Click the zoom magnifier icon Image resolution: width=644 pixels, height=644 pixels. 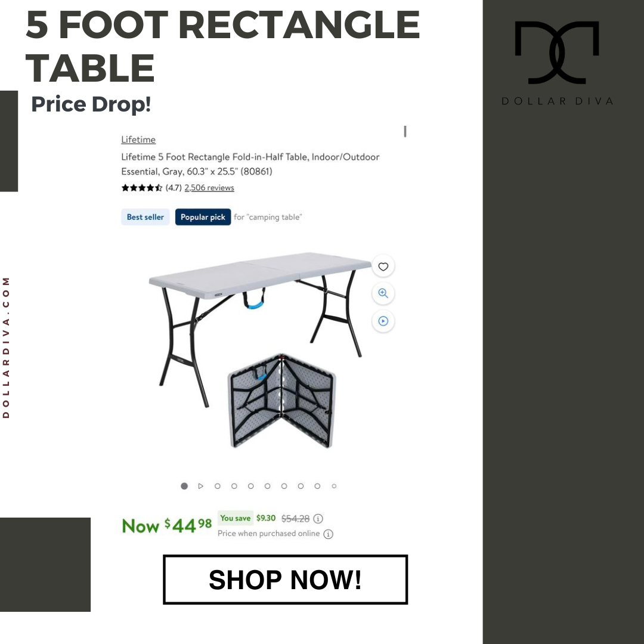(x=383, y=293)
